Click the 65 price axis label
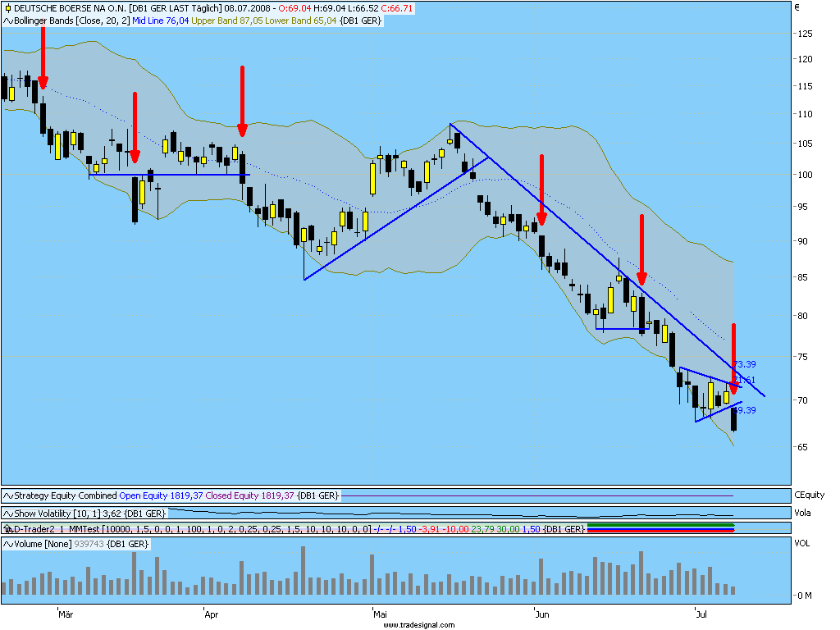The width and height of the screenshot is (840, 630). tap(803, 447)
